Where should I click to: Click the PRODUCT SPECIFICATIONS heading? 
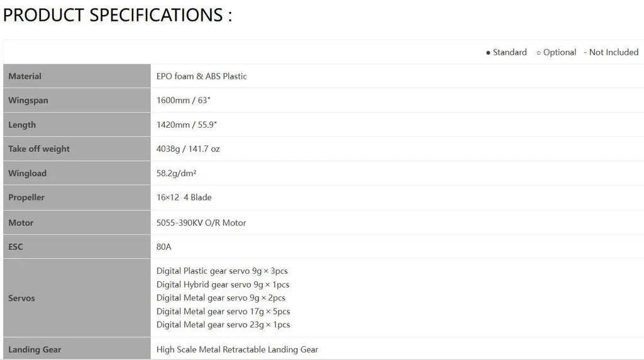118,15
